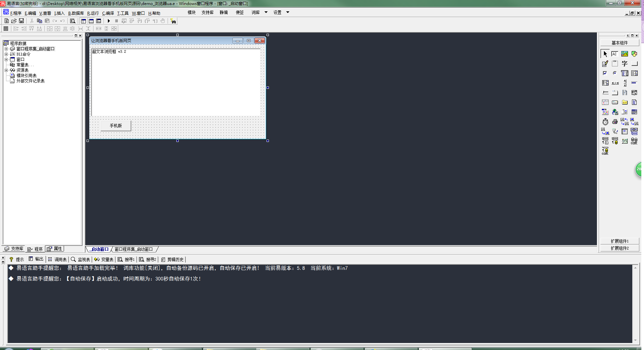Select the DIR directory box component
Image resolution: width=644 pixels, height=350 pixels.
click(x=625, y=102)
